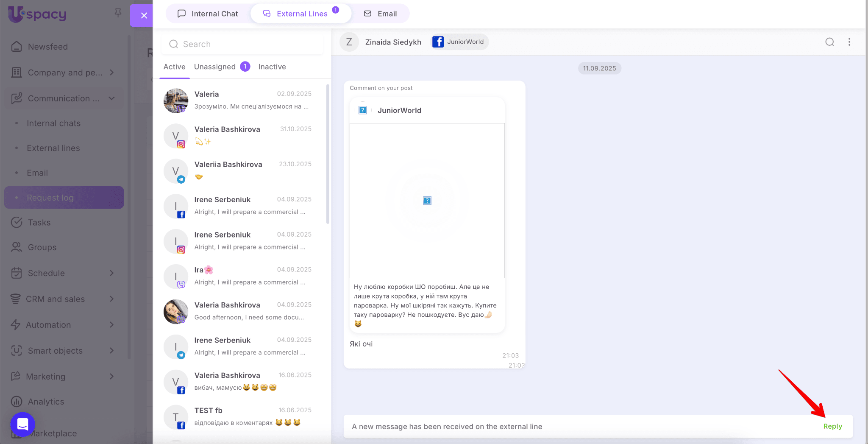Show the Unassigned conversations tab
The height and width of the screenshot is (444, 868).
coord(215,67)
